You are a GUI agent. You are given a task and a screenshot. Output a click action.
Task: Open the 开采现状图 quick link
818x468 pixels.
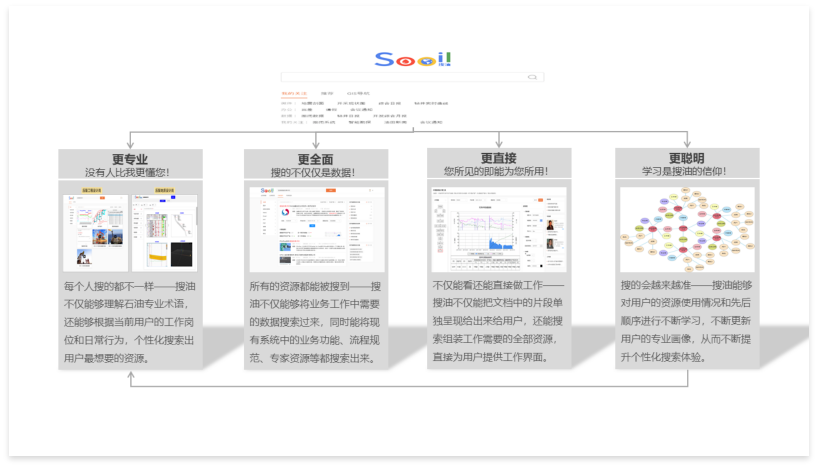click(x=351, y=103)
